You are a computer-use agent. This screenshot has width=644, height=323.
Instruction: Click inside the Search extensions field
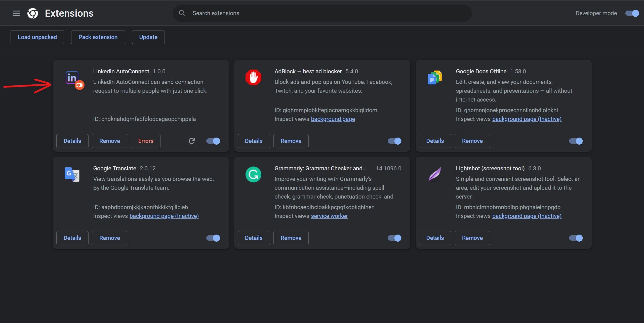click(x=277, y=13)
